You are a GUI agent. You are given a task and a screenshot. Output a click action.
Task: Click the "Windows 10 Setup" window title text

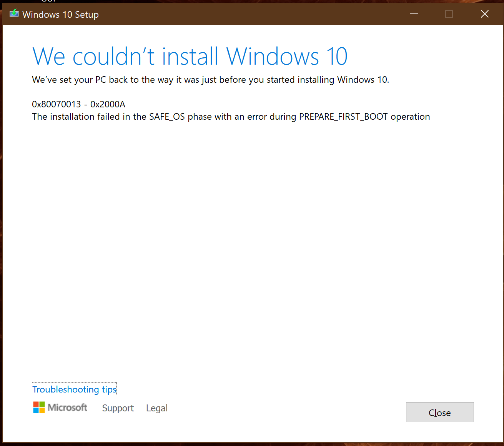coord(61,15)
